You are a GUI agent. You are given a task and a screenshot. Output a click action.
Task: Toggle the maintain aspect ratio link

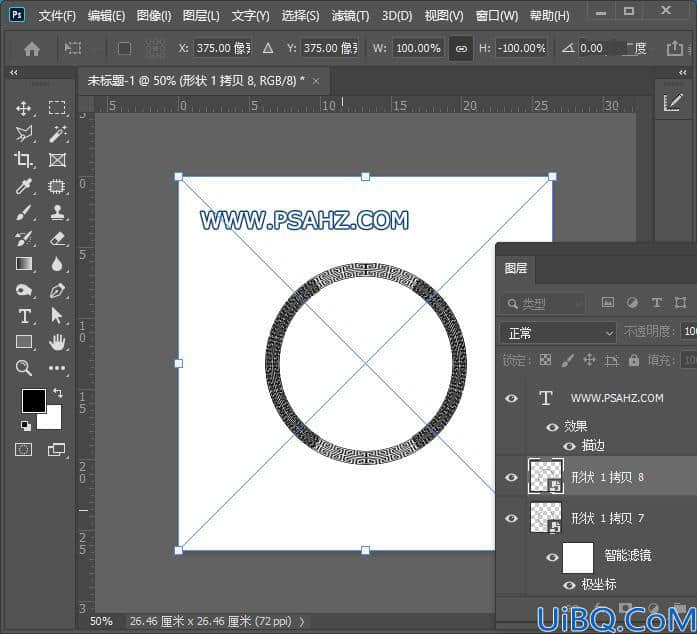(x=461, y=48)
